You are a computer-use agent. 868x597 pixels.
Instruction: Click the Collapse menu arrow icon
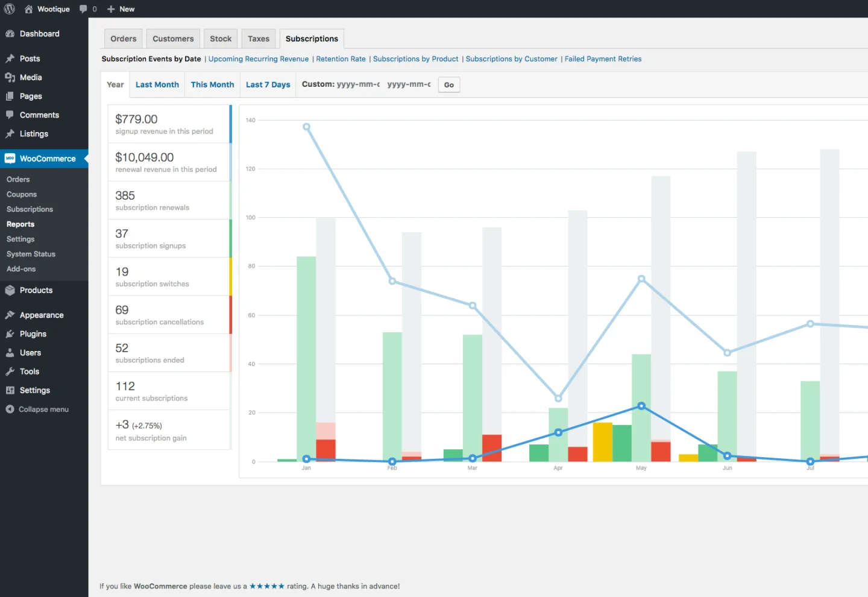(10, 409)
